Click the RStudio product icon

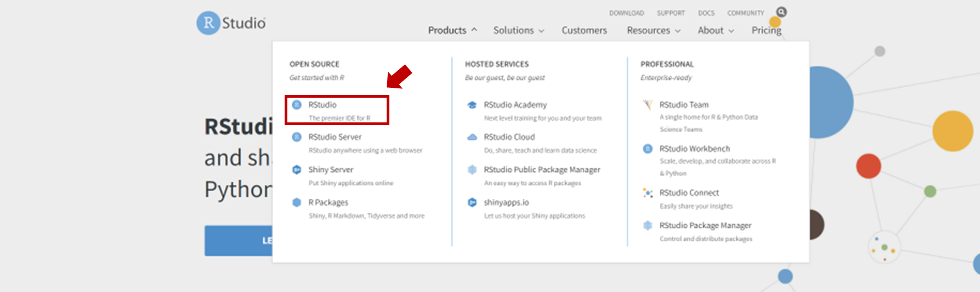coord(297,105)
